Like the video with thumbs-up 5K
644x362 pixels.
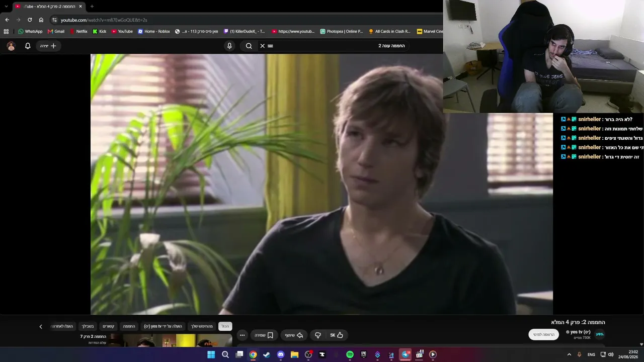337,335
